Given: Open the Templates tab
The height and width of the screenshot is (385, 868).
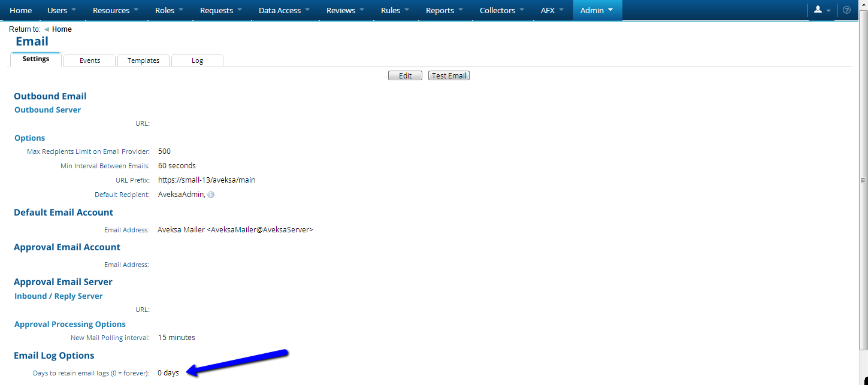Looking at the screenshot, I should [143, 60].
